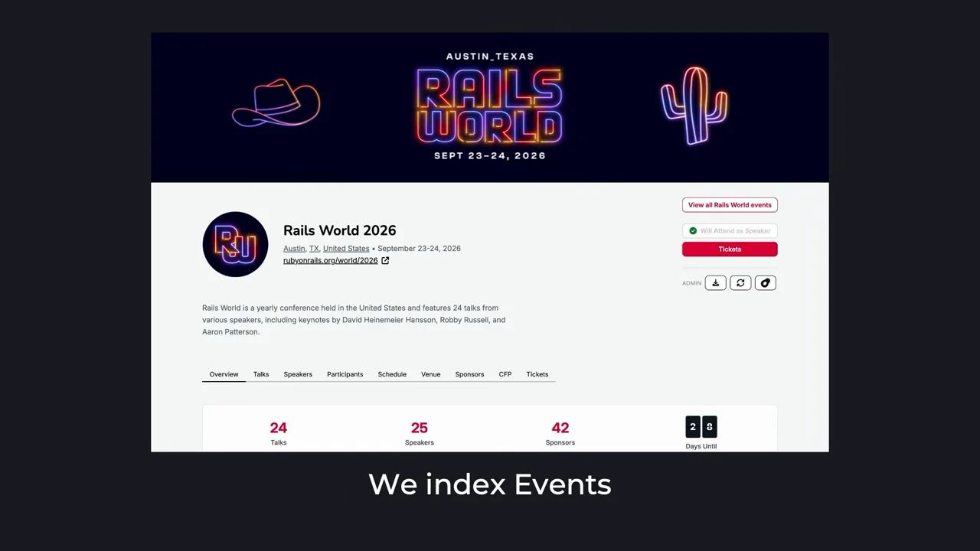
Task: Click View all Rails World events button
Action: [730, 205]
